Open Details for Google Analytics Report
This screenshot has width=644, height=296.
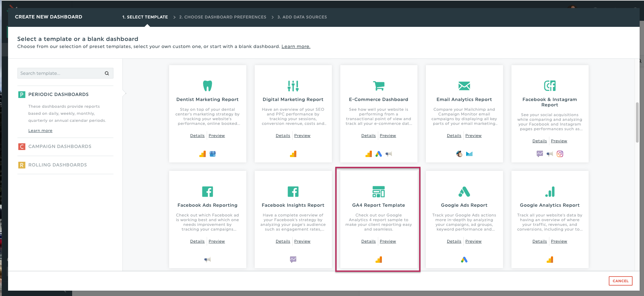coord(540,241)
